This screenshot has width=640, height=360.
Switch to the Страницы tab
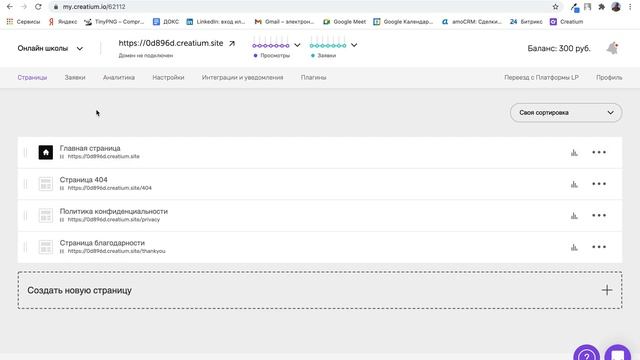coord(32,78)
